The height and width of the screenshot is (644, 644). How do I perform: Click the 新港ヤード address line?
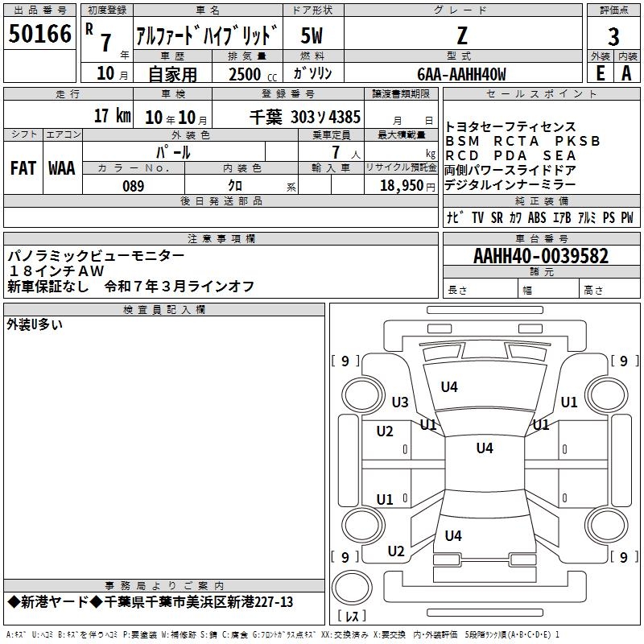151,602
